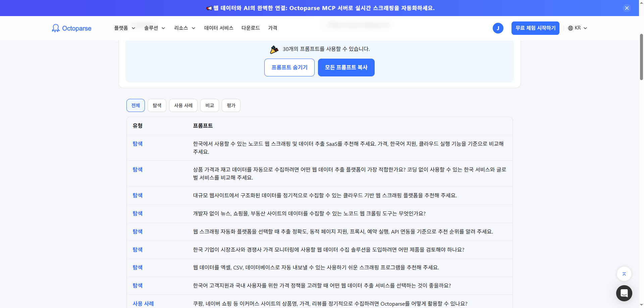
Task: Click the scrollbar down arrow
Action: (x=641, y=305)
